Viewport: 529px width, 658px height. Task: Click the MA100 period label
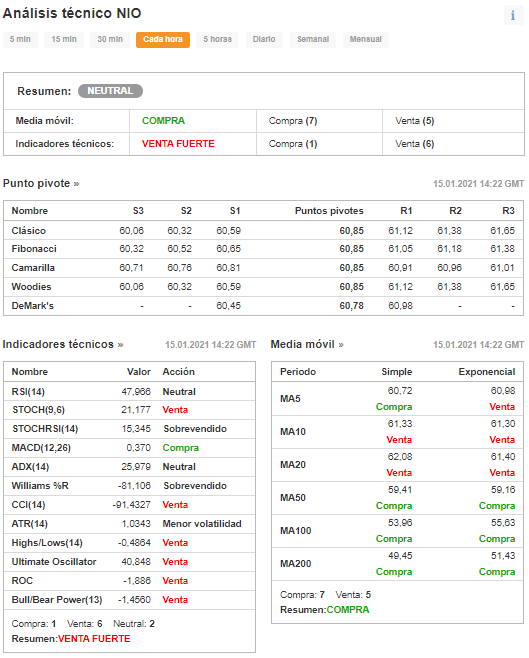pos(296,531)
